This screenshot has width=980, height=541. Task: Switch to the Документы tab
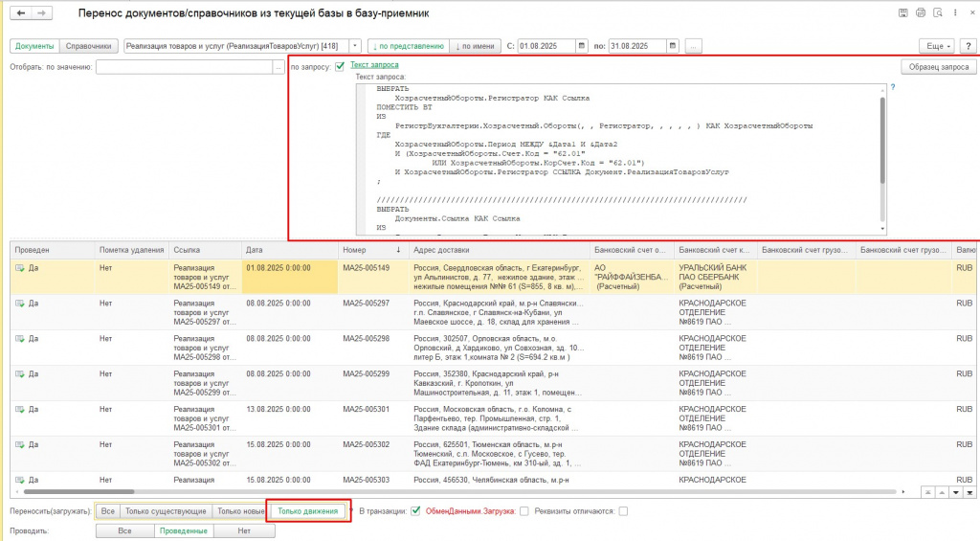coord(34,46)
